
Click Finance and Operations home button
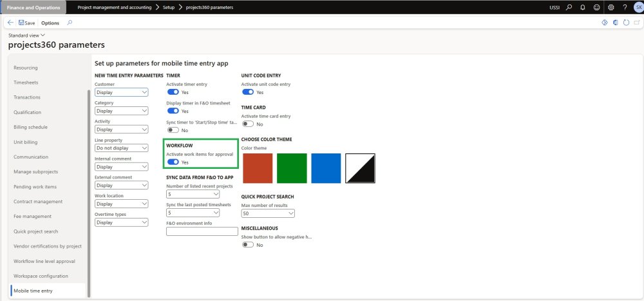pos(33,7)
